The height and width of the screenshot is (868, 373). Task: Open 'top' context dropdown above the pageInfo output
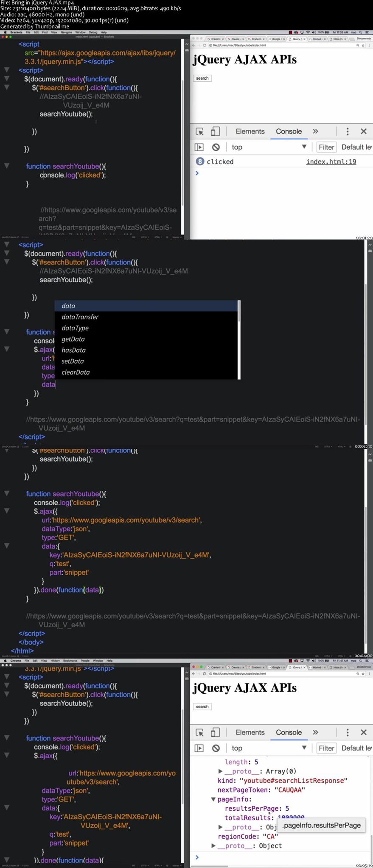pos(269,748)
